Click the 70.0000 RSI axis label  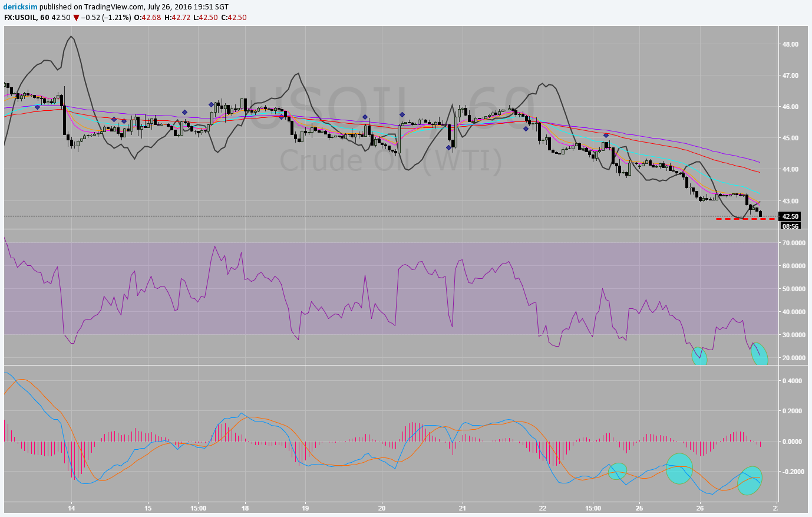pyautogui.click(x=794, y=243)
